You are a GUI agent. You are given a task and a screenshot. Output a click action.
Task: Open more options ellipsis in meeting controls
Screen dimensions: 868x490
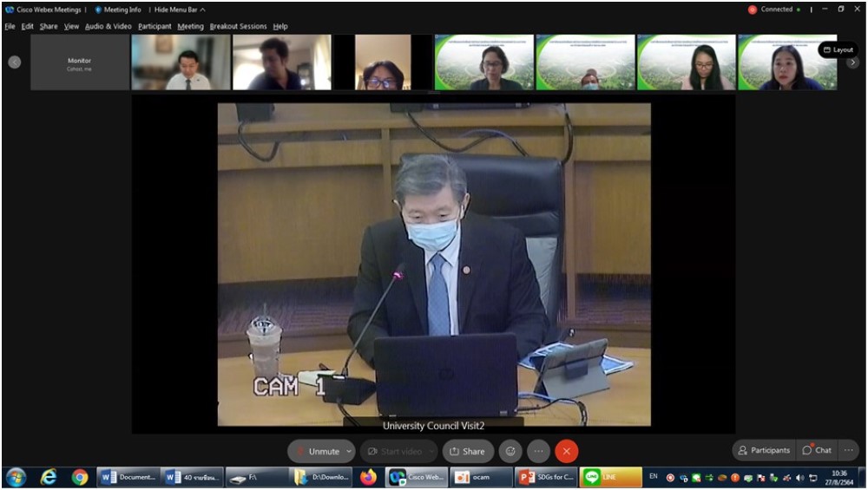click(x=538, y=451)
